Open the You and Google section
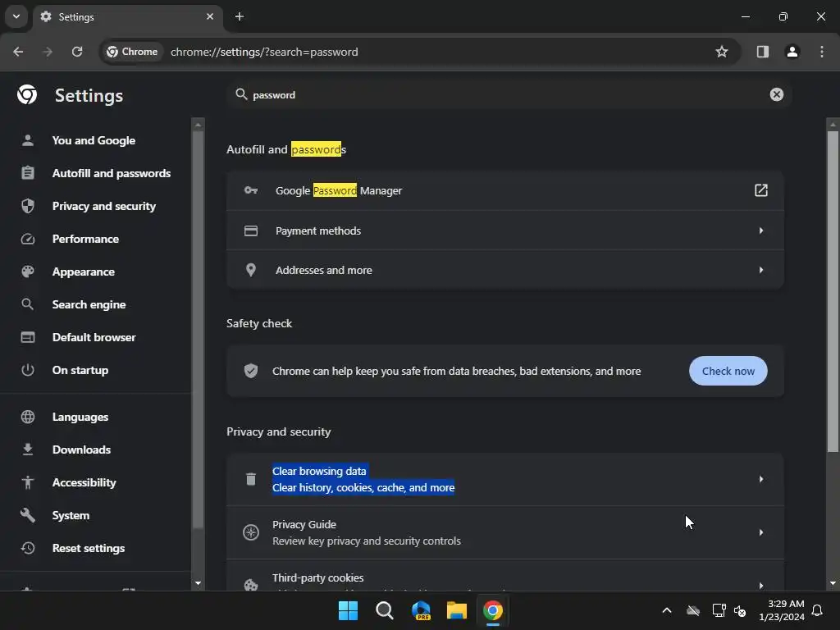Image resolution: width=840 pixels, height=630 pixels. pyautogui.click(x=94, y=140)
